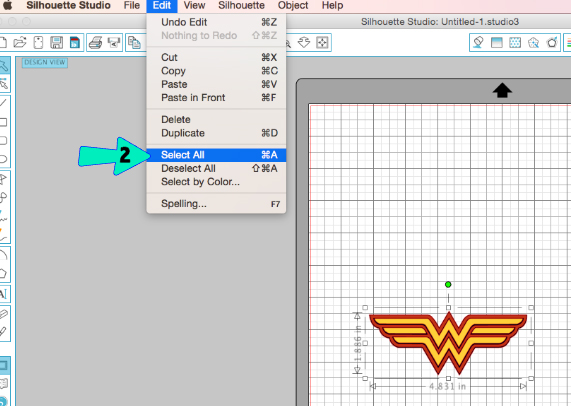This screenshot has width=571, height=406.
Task: Choose Spelling... in Edit menu
Action: [x=216, y=204]
